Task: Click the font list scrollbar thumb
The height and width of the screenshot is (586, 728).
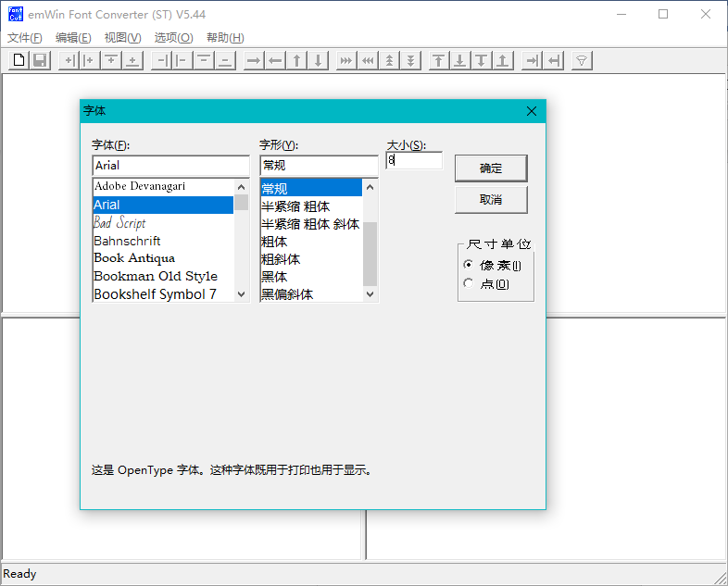Action: [x=241, y=203]
